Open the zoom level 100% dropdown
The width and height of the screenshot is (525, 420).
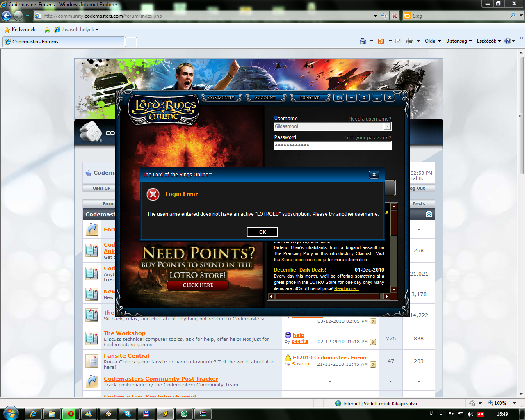[x=514, y=403]
